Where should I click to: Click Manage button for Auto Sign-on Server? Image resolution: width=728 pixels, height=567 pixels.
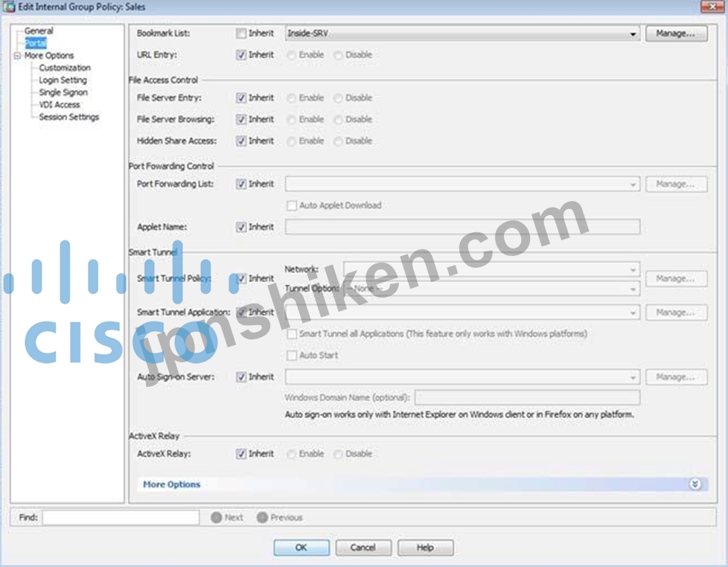[x=676, y=377]
